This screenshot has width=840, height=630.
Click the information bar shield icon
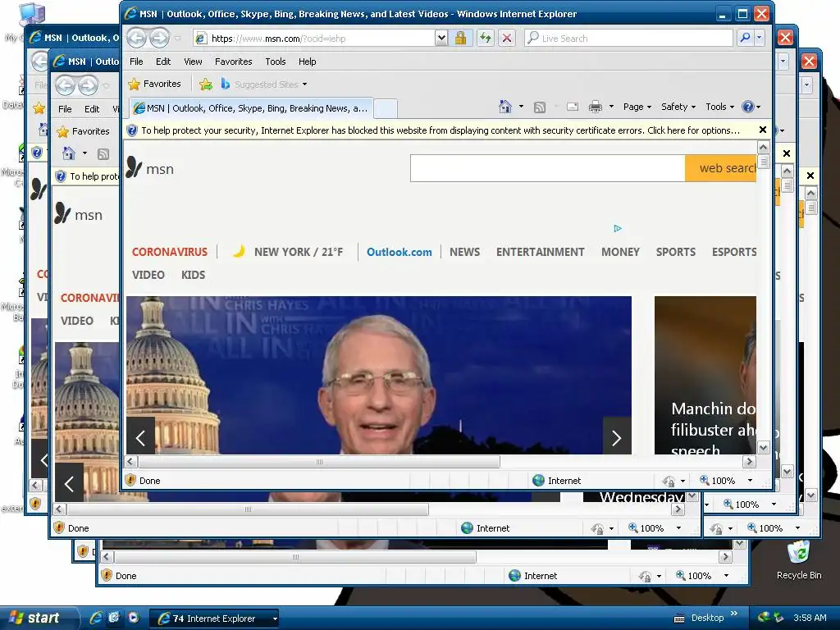(x=132, y=130)
